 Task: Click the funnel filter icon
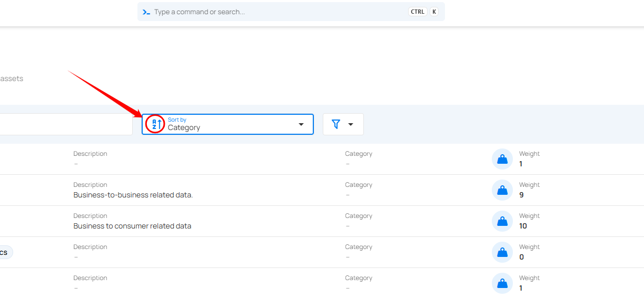click(335, 124)
